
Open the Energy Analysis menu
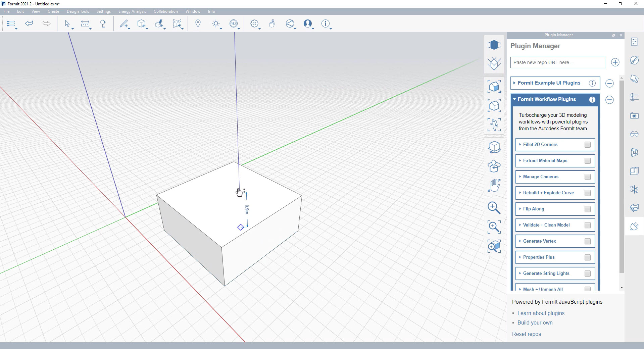click(x=132, y=11)
